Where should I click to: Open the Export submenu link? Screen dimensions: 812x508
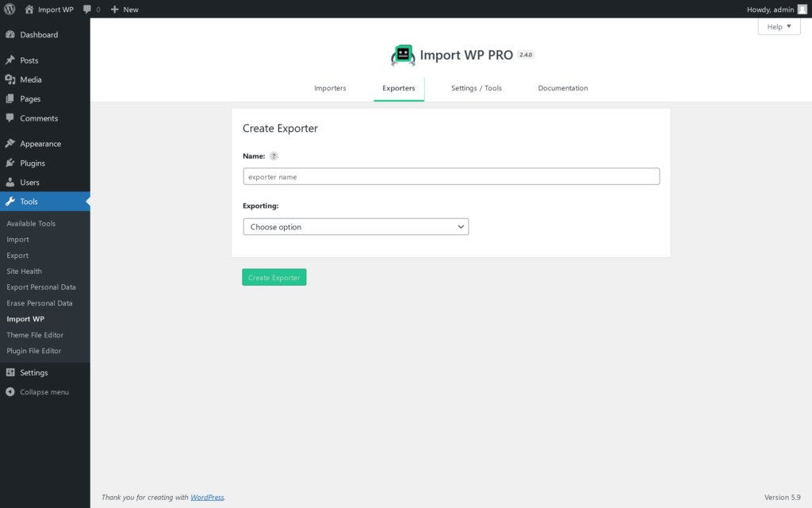17,256
